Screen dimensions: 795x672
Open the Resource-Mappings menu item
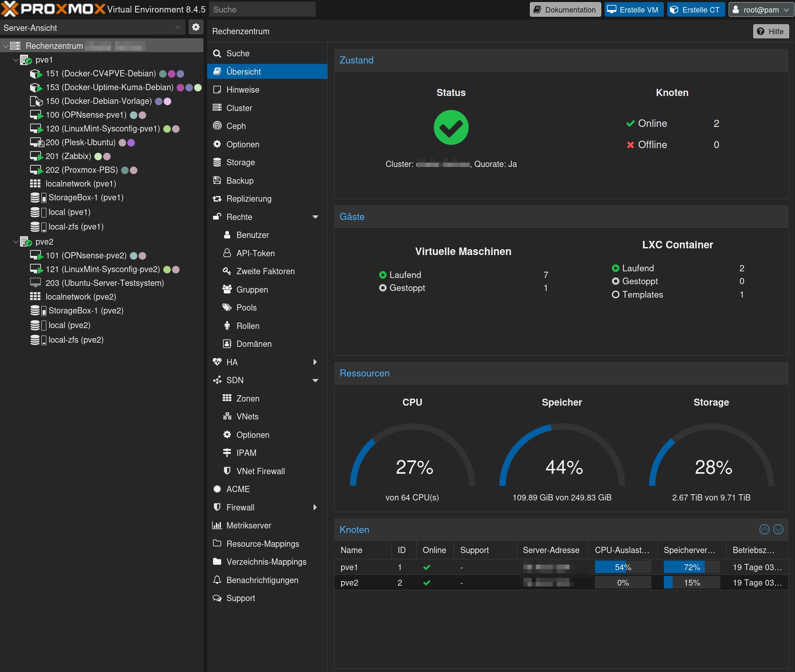point(267,544)
